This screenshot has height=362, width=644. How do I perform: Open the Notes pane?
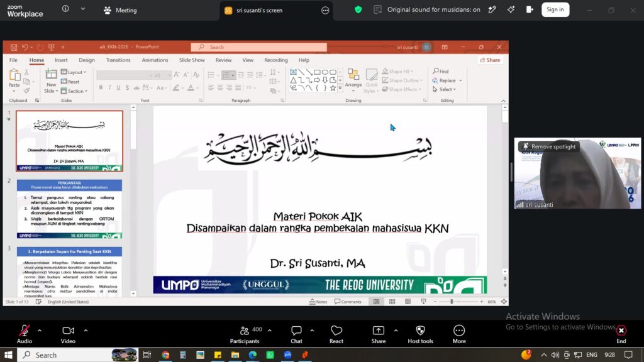318,302
